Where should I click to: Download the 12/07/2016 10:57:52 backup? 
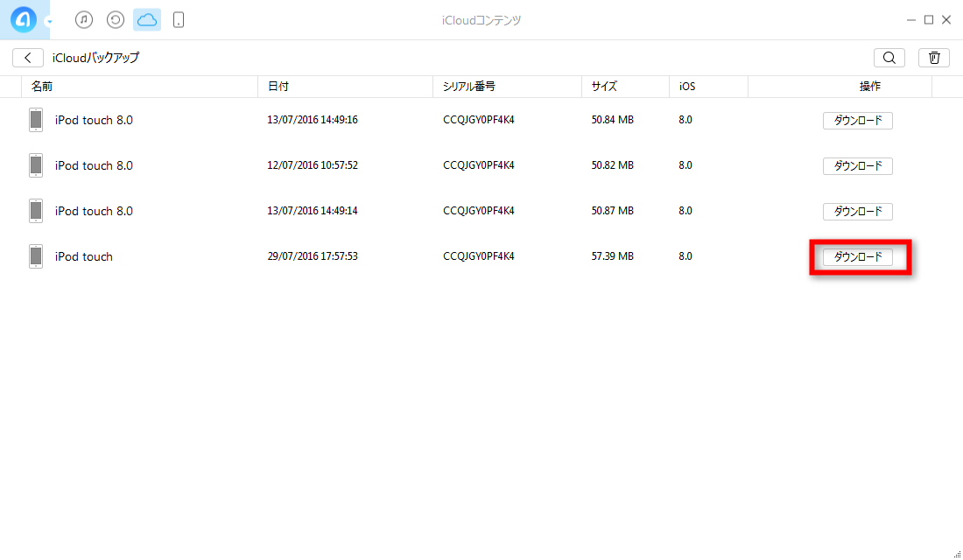858,165
